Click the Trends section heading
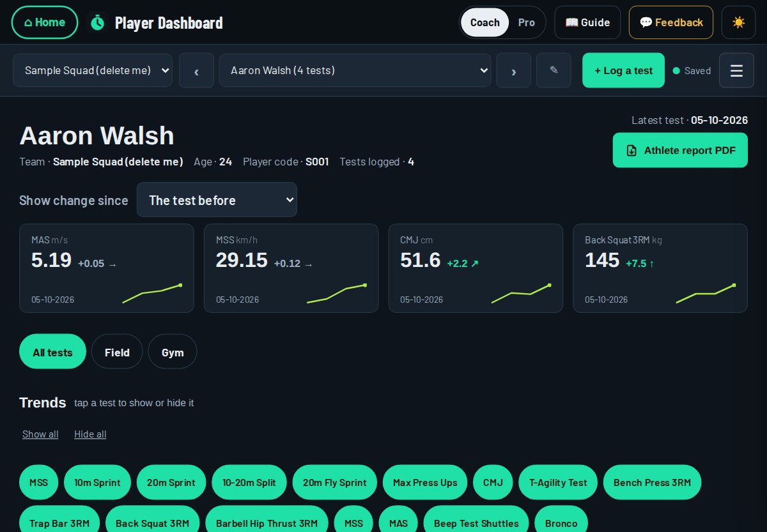This screenshot has height=532, width=767. [43, 402]
